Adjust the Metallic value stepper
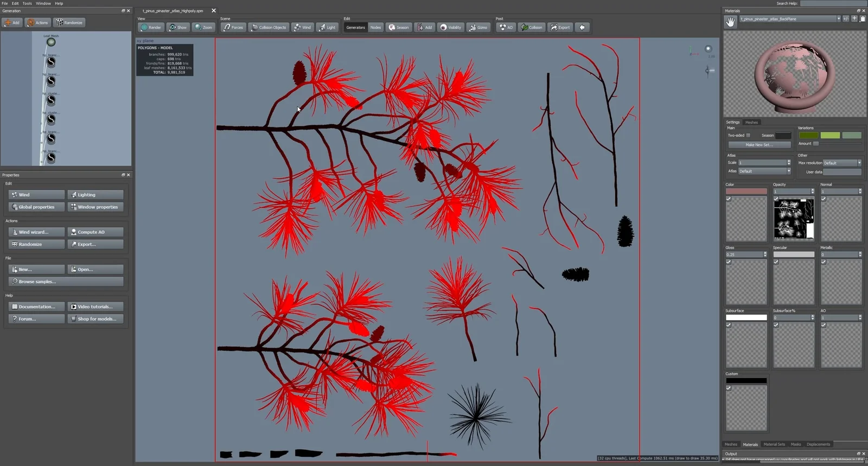This screenshot has height=466, width=868. [x=860, y=254]
